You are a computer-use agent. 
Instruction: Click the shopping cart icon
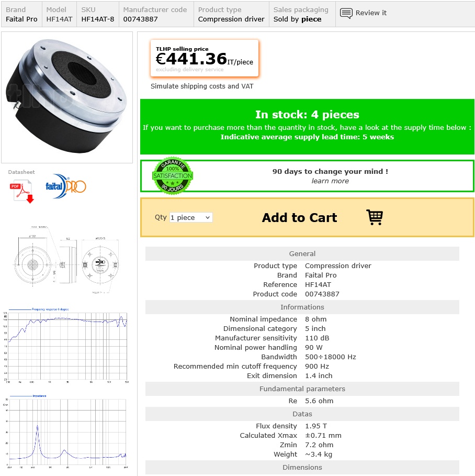pyautogui.click(x=375, y=217)
